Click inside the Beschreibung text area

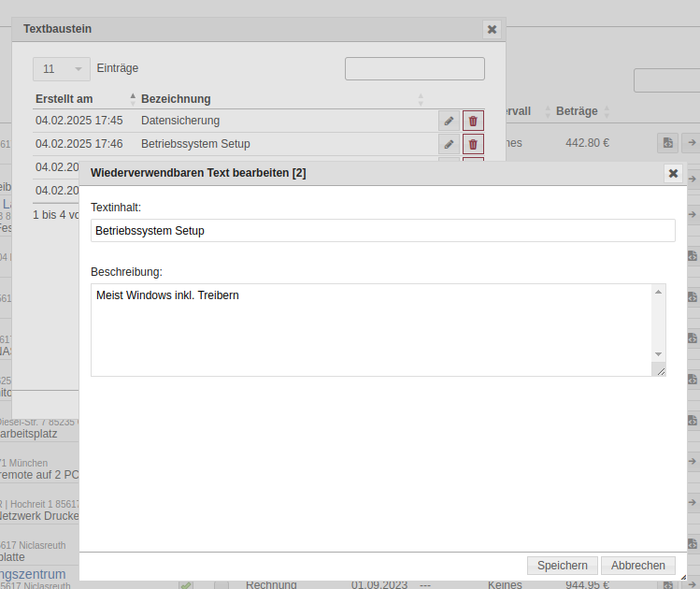tap(370, 329)
